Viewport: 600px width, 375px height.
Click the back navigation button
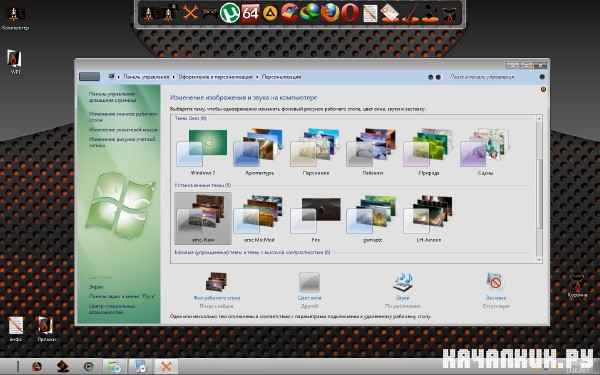click(x=89, y=77)
